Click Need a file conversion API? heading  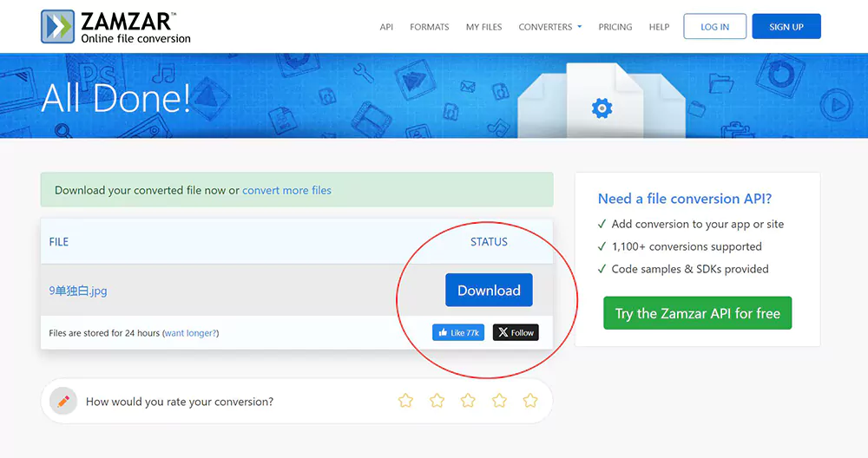tap(685, 199)
